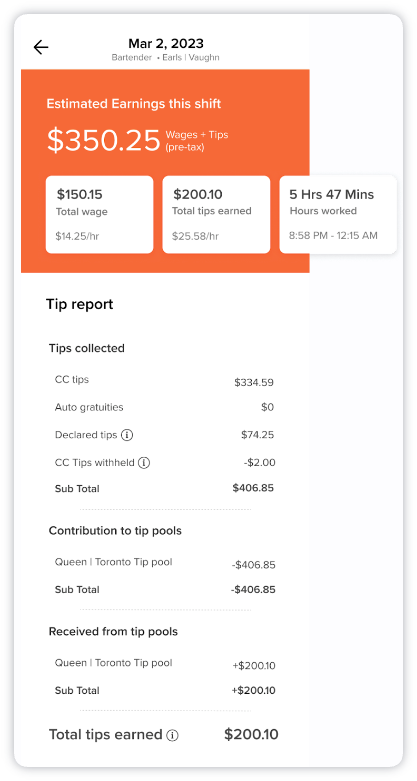Select the Mar 2, 2023 date title
417x781 pixels.
pyautogui.click(x=166, y=43)
